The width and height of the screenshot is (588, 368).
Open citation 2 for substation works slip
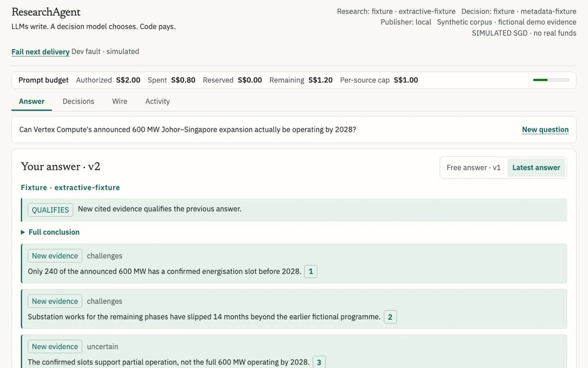(390, 317)
